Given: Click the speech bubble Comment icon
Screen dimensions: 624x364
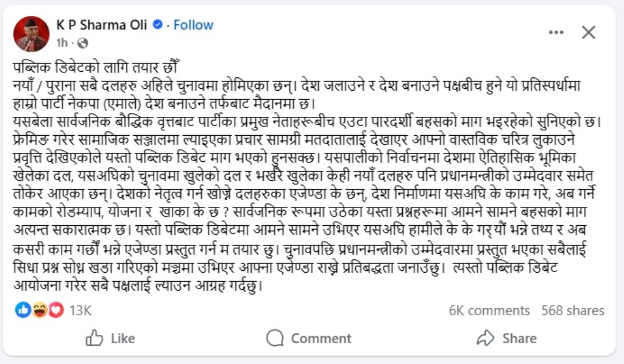Looking at the screenshot, I should point(275,338).
